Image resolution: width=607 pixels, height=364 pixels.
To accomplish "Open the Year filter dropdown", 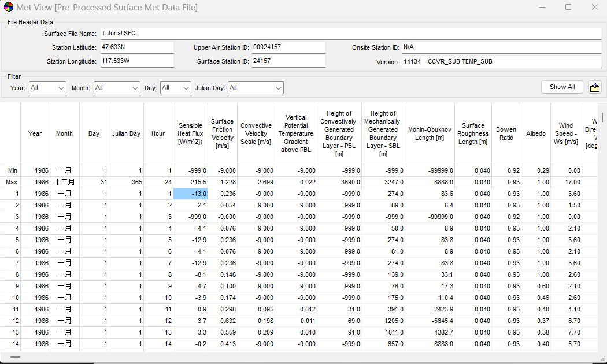I will [x=47, y=88].
